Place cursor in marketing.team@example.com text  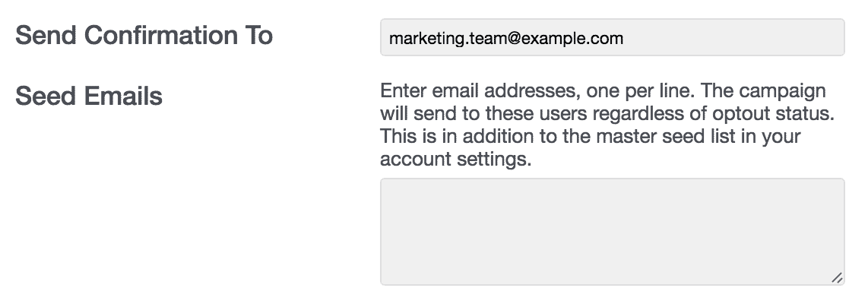point(505,38)
